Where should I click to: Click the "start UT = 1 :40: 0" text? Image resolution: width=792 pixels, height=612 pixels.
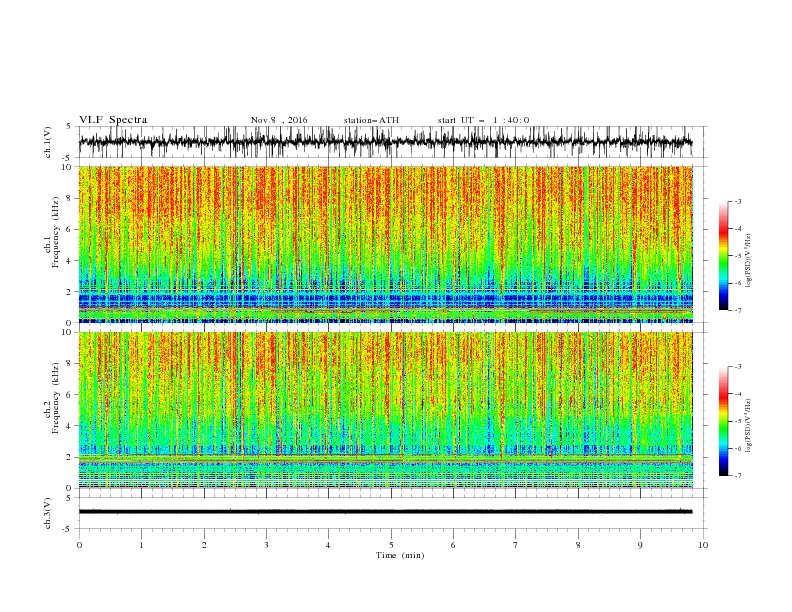(483, 120)
